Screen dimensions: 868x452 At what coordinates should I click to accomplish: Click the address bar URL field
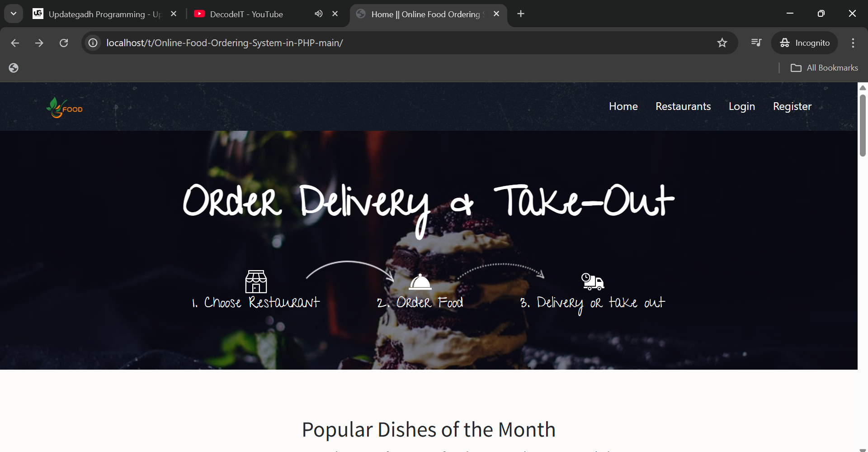(x=407, y=43)
